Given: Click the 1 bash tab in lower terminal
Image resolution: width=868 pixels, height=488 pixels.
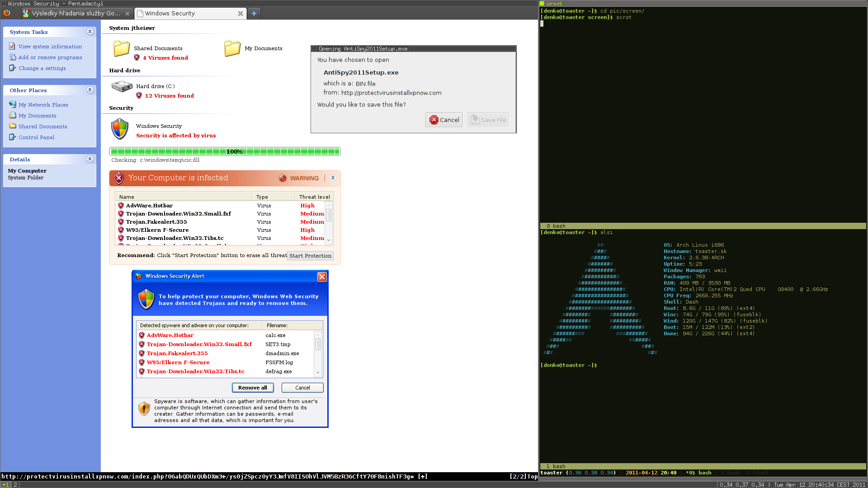Looking at the screenshot, I should (x=556, y=466).
